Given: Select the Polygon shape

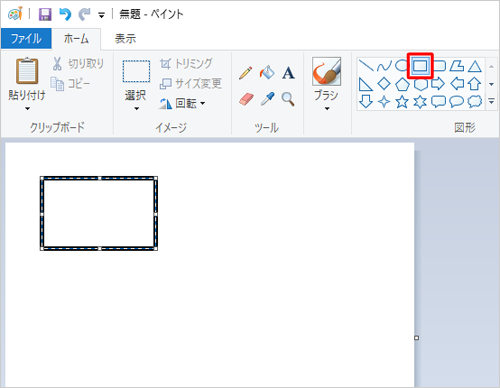Looking at the screenshot, I should [457, 66].
